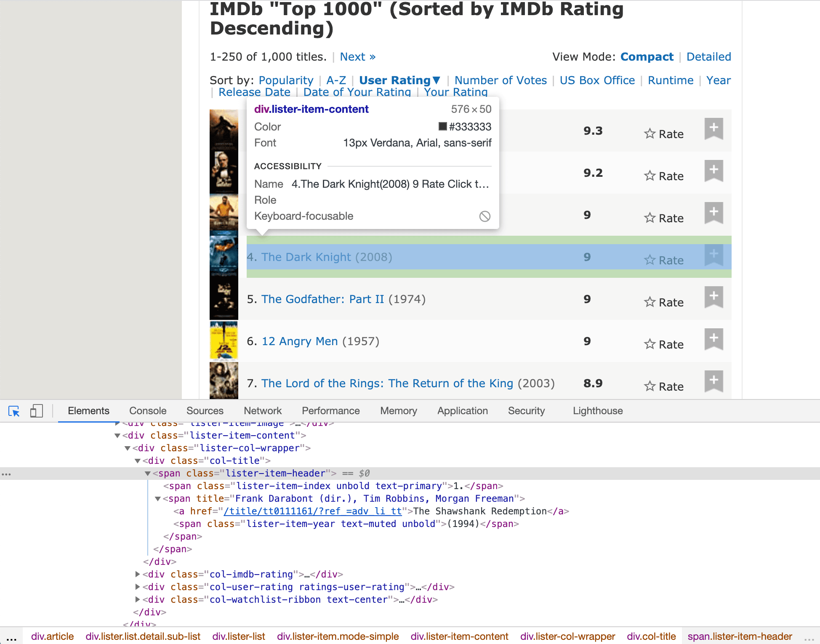This screenshot has width=820, height=644.
Task: Click the star Rate icon for 9.3 row
Action: click(650, 134)
